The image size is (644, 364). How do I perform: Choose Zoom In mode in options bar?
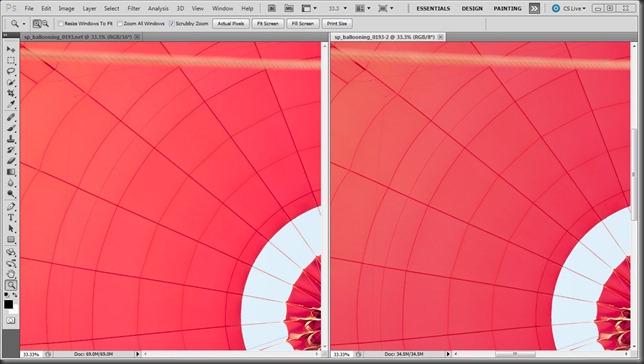37,24
